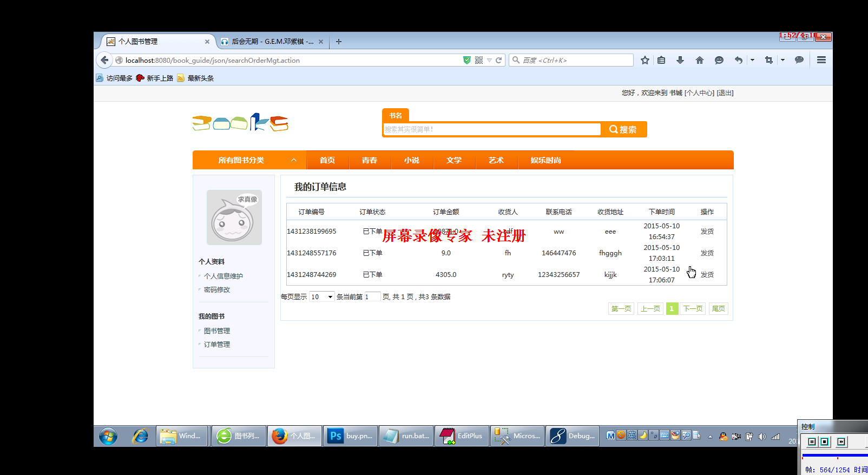This screenshot has height=475, width=868.
Task: Click 发货 for order 1431238199695
Action: [707, 232]
